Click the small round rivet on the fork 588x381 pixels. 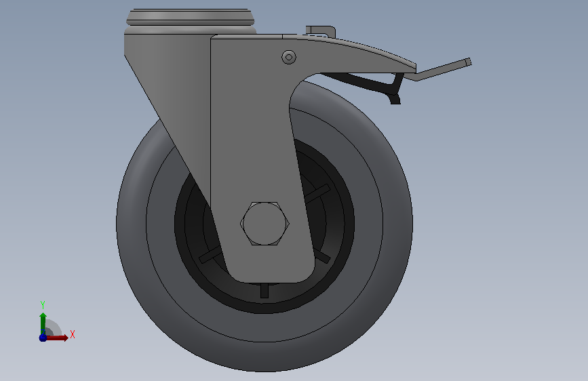(289, 58)
